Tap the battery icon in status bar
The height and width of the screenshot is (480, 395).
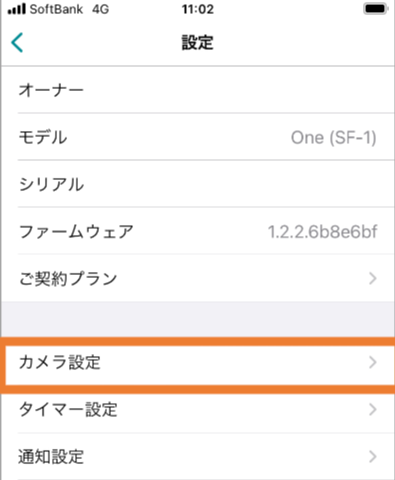[x=375, y=9]
